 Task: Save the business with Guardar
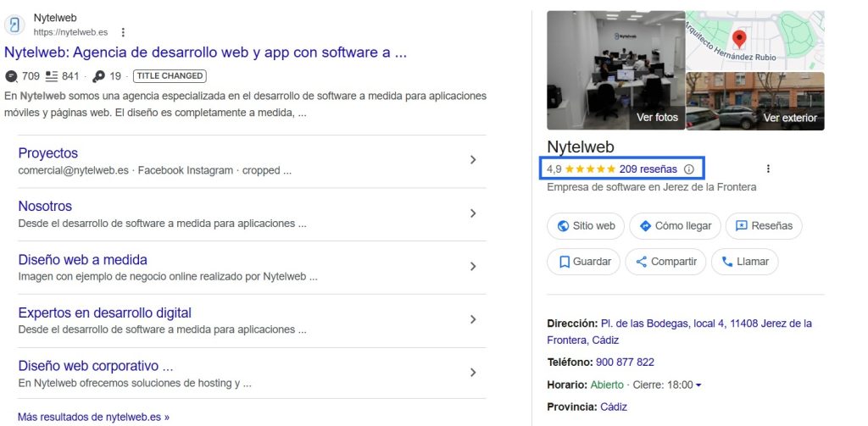point(584,262)
